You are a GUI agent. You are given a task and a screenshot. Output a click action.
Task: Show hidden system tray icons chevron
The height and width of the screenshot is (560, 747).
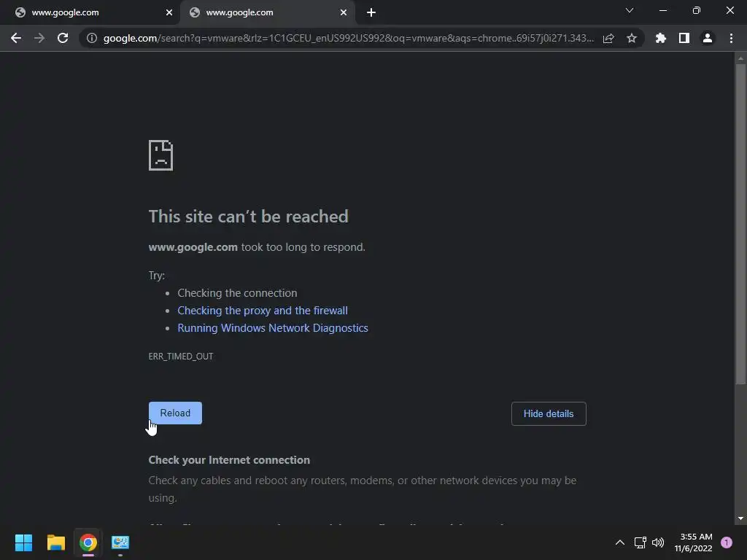(620, 542)
